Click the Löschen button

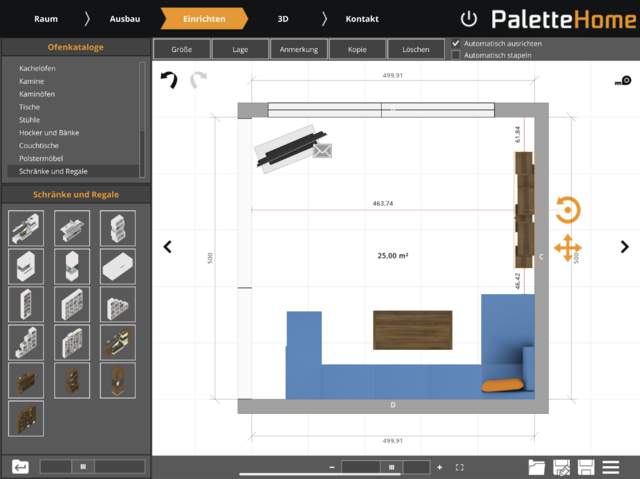pyautogui.click(x=416, y=49)
